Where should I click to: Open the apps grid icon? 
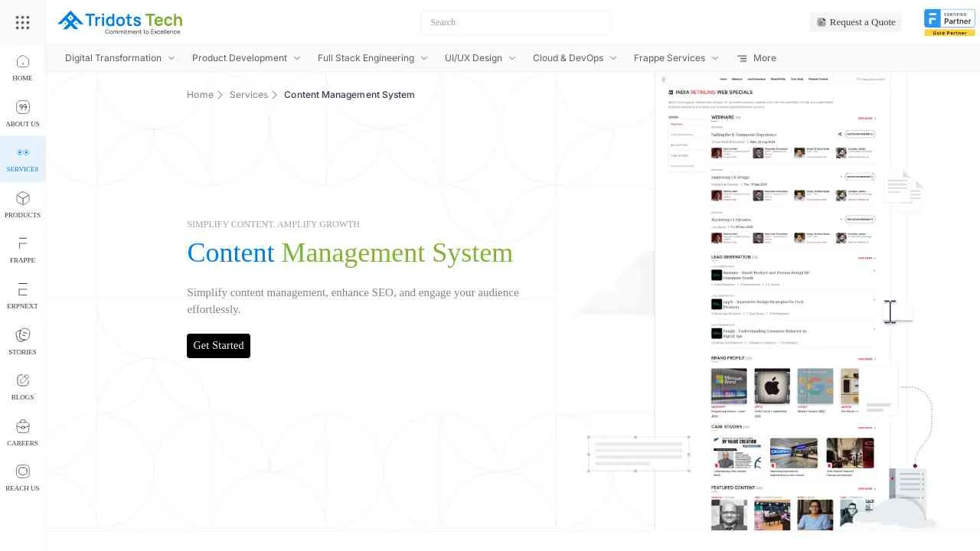[x=22, y=22]
